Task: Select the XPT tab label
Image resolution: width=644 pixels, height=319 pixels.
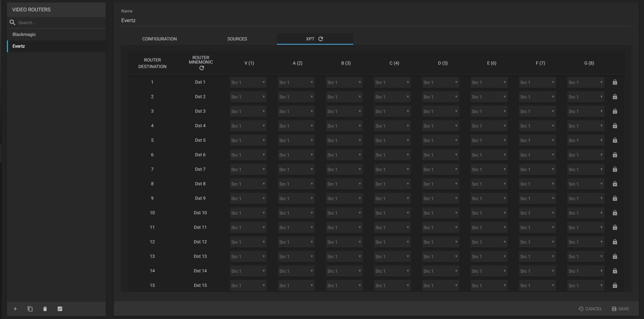Action: (310, 39)
